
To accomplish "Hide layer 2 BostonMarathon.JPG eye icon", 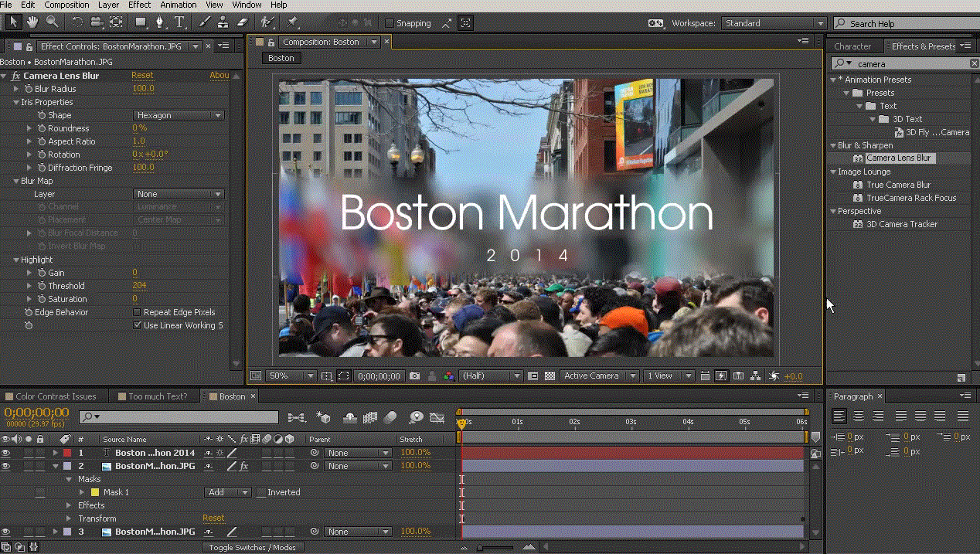I will pyautogui.click(x=6, y=466).
